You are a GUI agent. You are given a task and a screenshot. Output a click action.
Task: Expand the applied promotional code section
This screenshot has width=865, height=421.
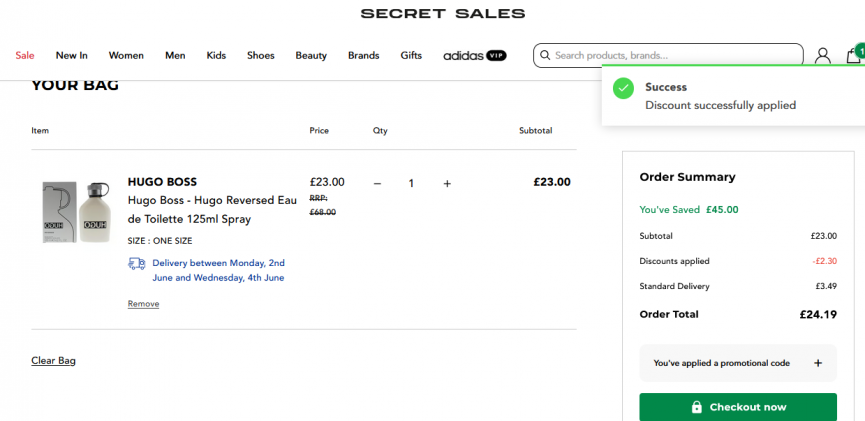817,363
